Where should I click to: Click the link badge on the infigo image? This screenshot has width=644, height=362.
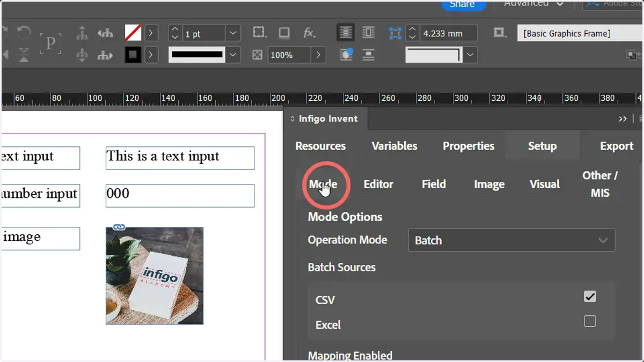(x=119, y=227)
